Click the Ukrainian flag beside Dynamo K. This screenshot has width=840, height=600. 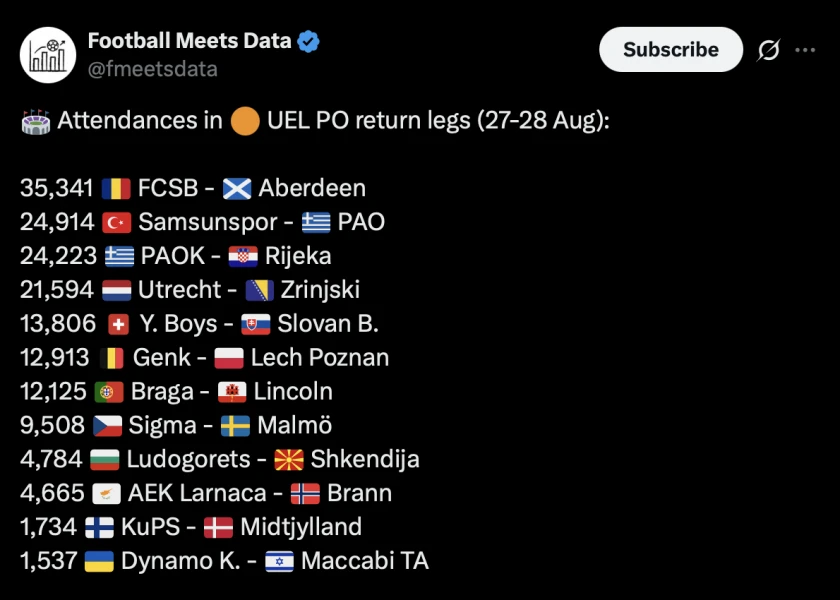point(99,561)
